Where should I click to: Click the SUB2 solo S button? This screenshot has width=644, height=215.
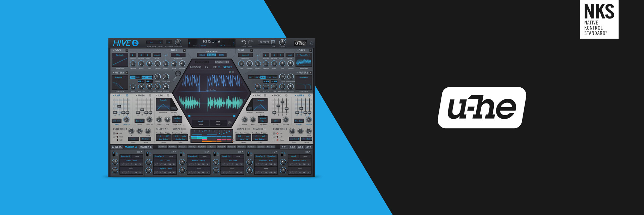pyautogui.click(x=252, y=50)
